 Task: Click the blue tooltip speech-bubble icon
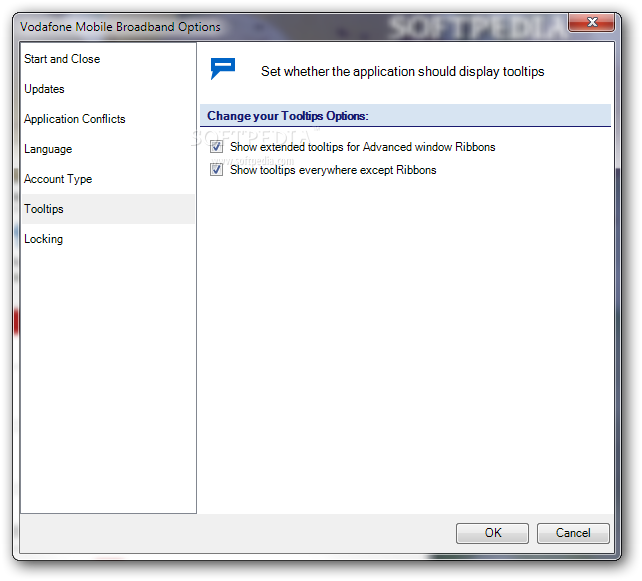(x=223, y=68)
